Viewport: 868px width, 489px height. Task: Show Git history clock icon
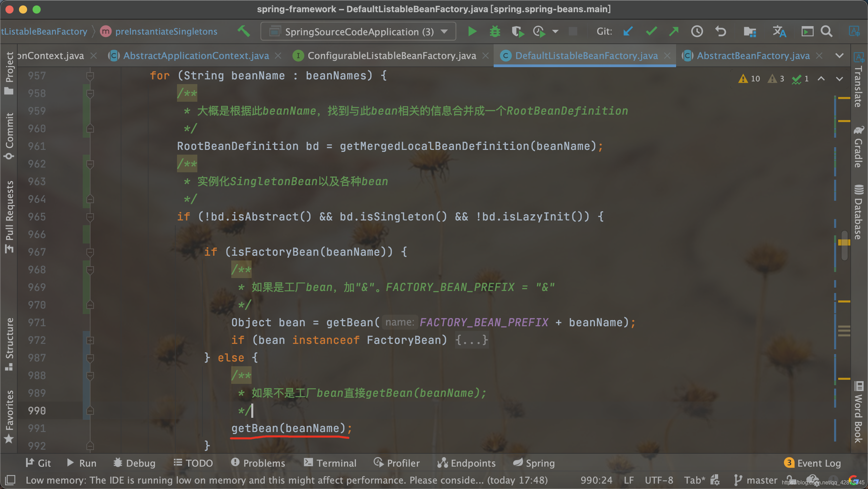(x=697, y=32)
